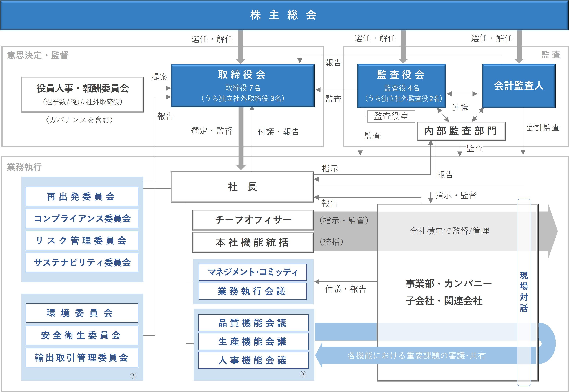Click the 再出発委員会 box
The height and width of the screenshot is (392, 569).
82,196
